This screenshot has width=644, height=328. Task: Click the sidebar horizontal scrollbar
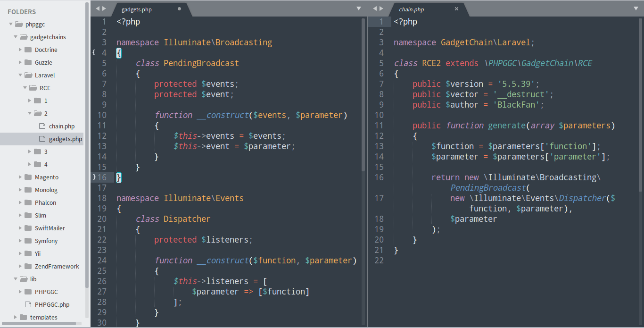tap(39, 323)
